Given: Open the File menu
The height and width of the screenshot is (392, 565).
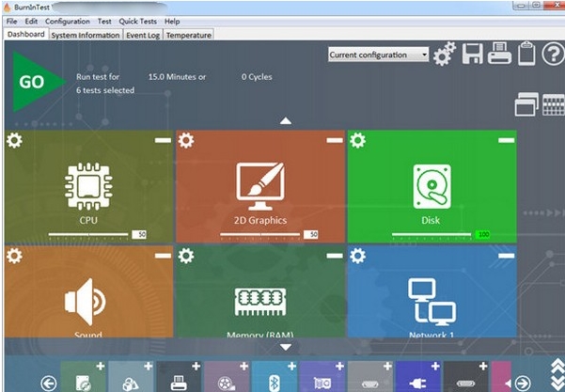Looking at the screenshot, I should pyautogui.click(x=11, y=22).
